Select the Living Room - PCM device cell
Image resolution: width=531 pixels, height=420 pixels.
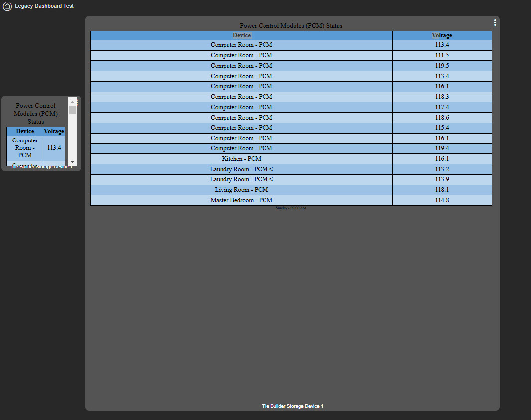click(x=241, y=190)
